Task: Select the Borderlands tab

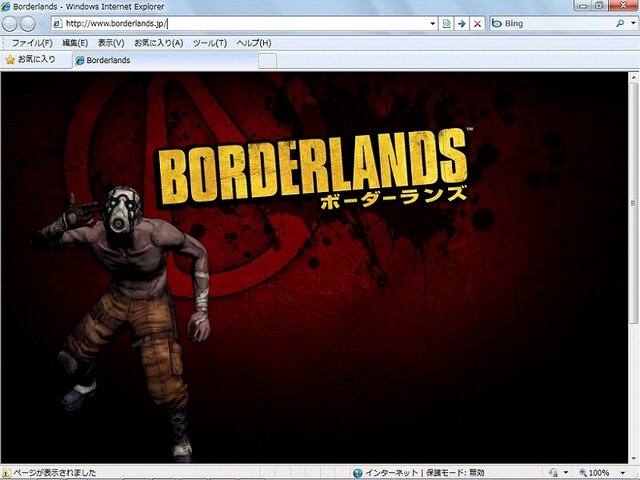Action: pos(165,60)
